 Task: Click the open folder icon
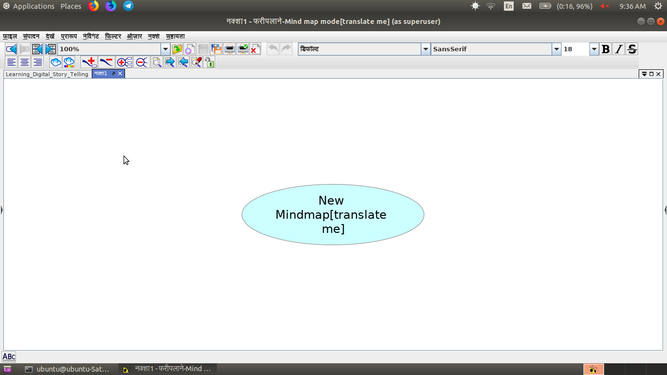click(177, 49)
